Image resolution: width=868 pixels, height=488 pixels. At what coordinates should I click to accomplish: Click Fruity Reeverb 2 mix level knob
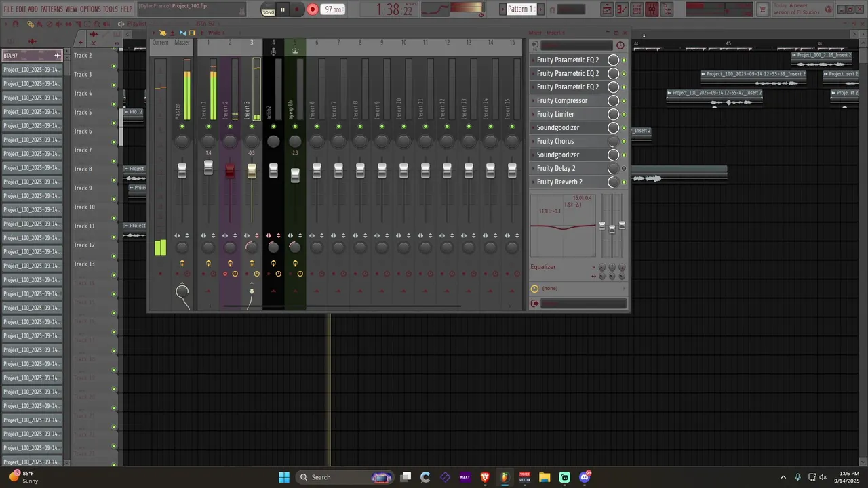pyautogui.click(x=613, y=182)
